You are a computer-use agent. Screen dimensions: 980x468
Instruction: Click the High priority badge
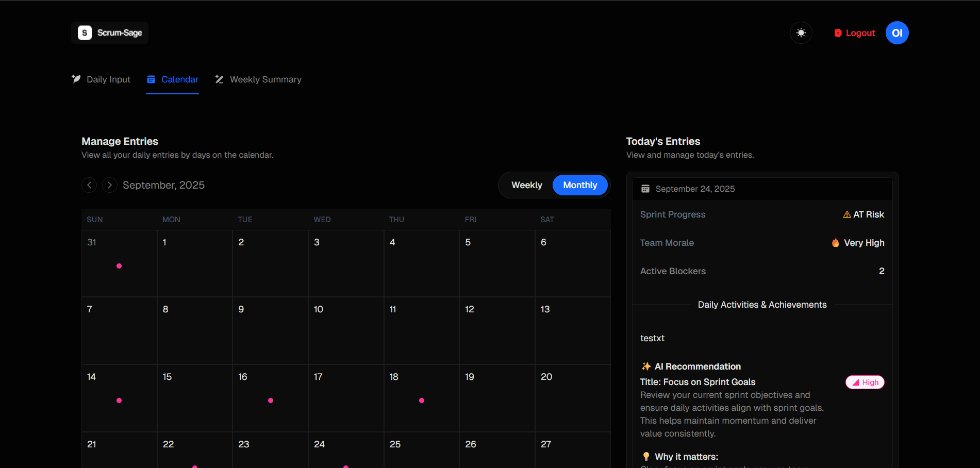point(865,382)
